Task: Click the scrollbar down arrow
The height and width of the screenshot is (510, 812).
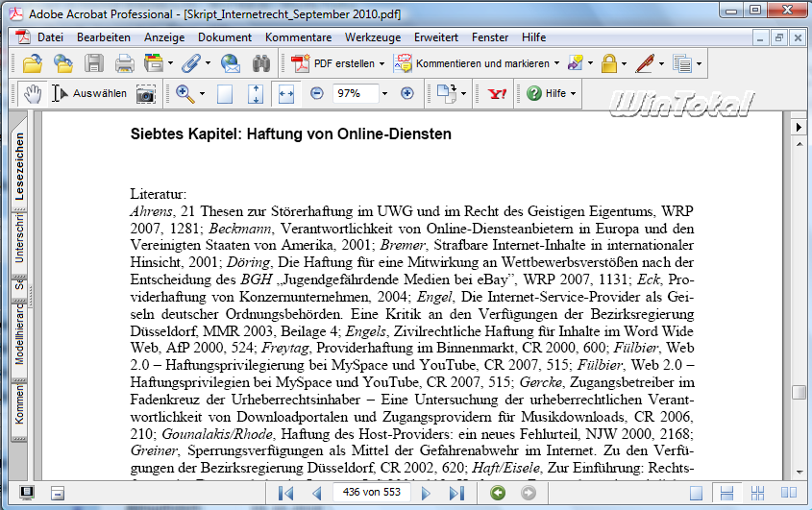Action: tap(800, 472)
